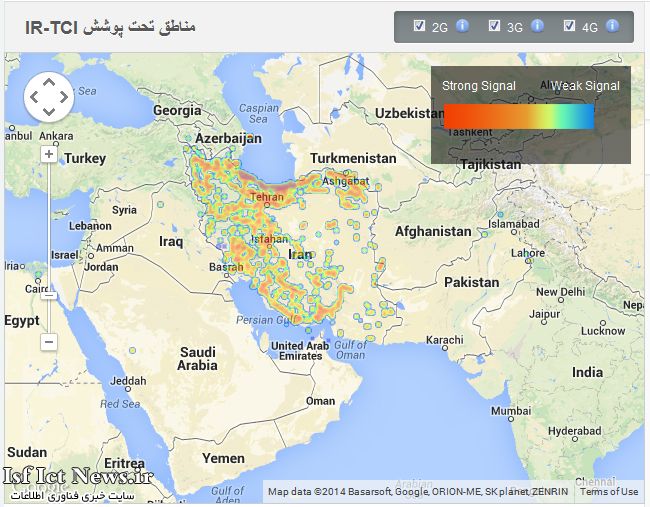Uncheck the 3G coverage checkbox
Image resolution: width=650 pixels, height=507 pixels.
(x=494, y=26)
